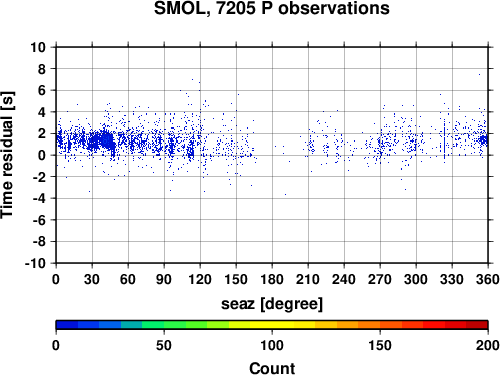Click the isolated point near -3.7 s at 190 degrees

pos(285,194)
